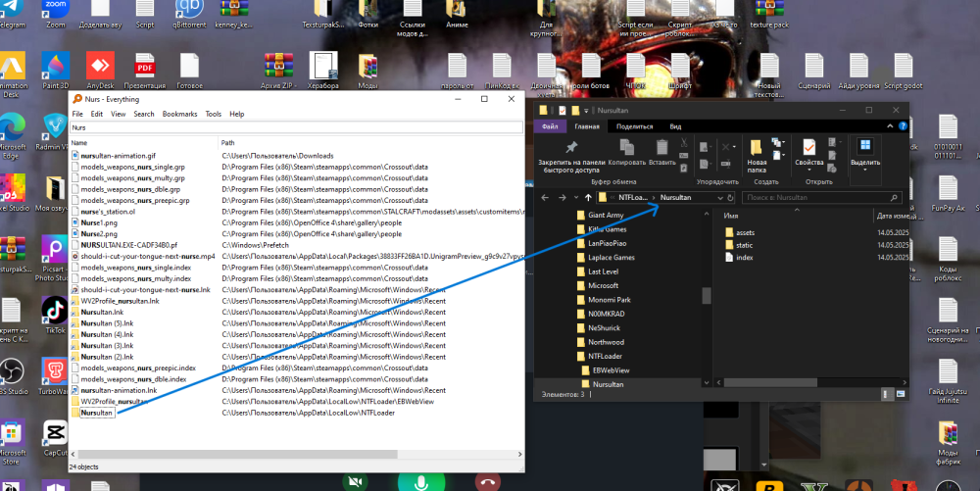Expand address bar history dropdown in Explorer

[720, 197]
